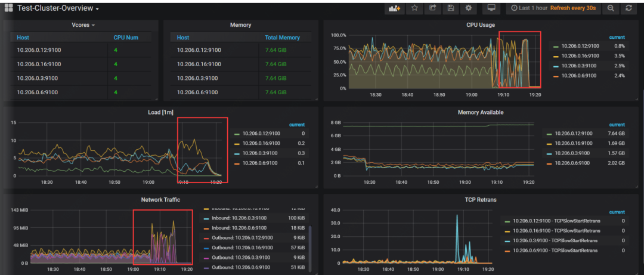The width and height of the screenshot is (644, 275).
Task: Open the Grafana dashboards grid icon
Action: pyautogui.click(x=9, y=8)
